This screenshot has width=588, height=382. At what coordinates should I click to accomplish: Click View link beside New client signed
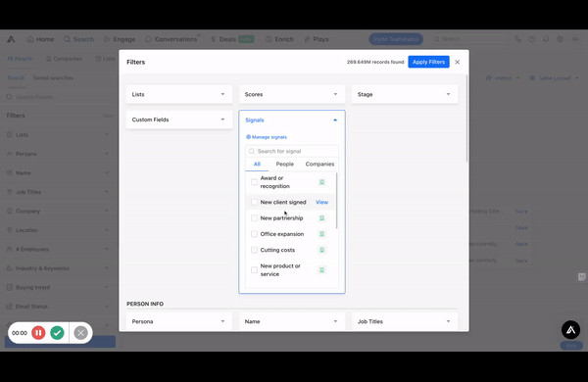coord(321,202)
